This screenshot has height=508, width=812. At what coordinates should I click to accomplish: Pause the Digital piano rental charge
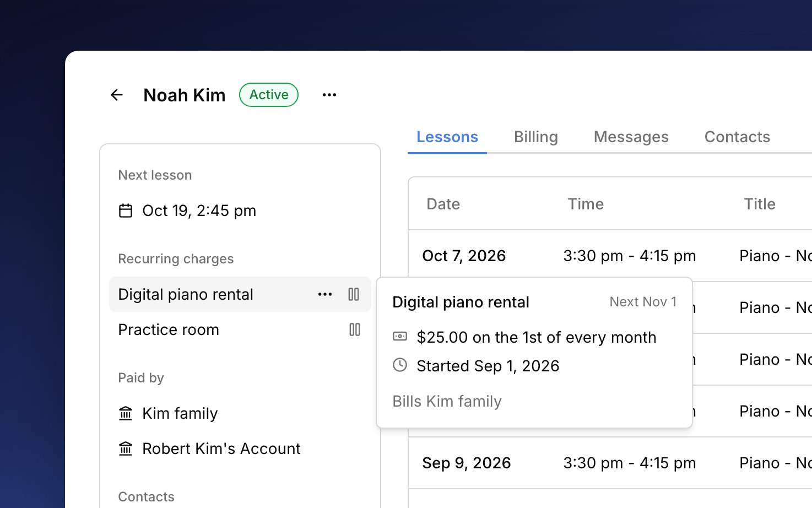coord(354,294)
